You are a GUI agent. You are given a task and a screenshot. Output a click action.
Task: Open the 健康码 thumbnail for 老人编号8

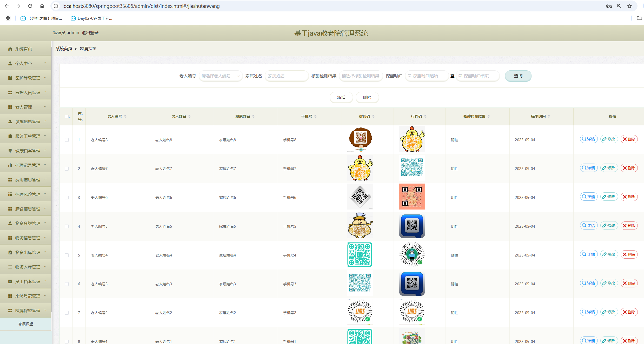coord(360,139)
